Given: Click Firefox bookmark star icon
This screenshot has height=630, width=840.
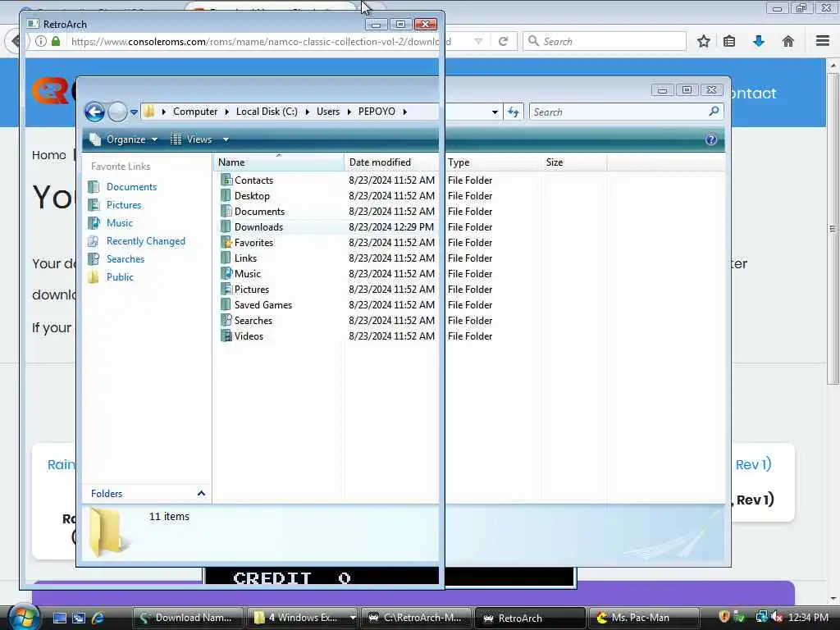Looking at the screenshot, I should pos(703,41).
